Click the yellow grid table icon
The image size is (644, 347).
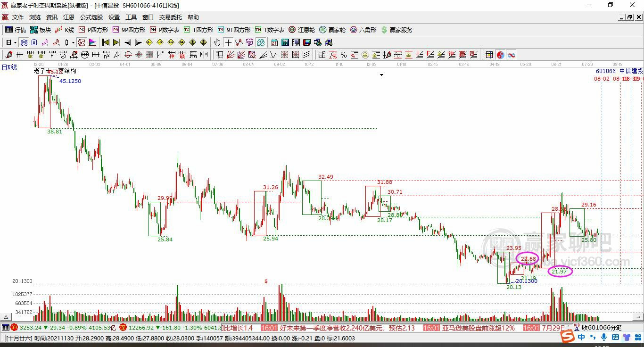(x=489, y=55)
